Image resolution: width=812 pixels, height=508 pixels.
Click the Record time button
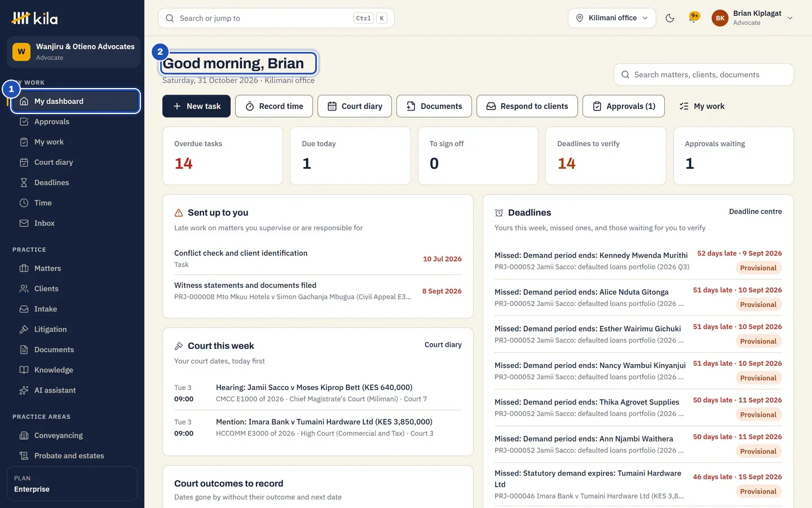[274, 106]
